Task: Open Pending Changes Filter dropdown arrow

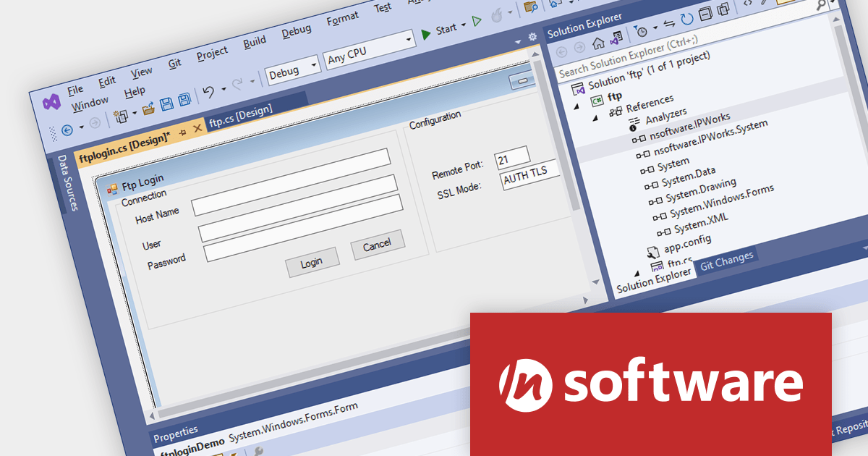Action: (x=655, y=28)
